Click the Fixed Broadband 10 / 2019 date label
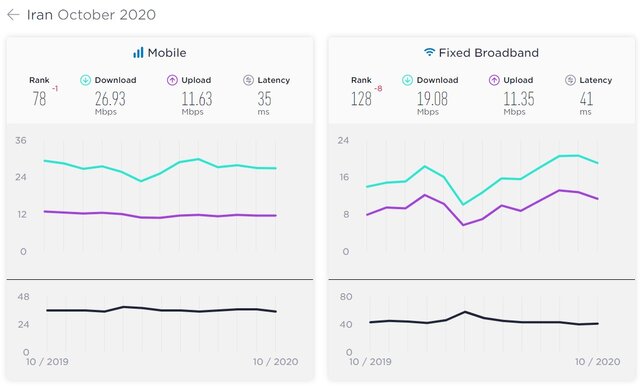 pos(371,361)
